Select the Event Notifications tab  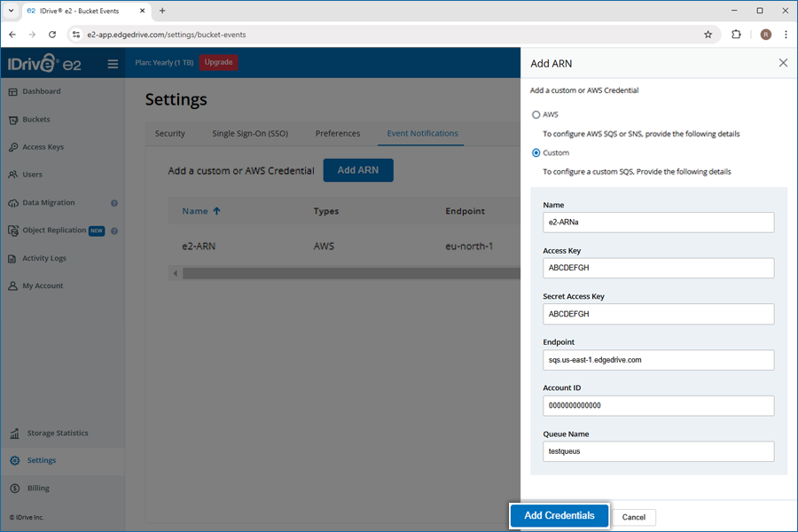pyautogui.click(x=422, y=133)
